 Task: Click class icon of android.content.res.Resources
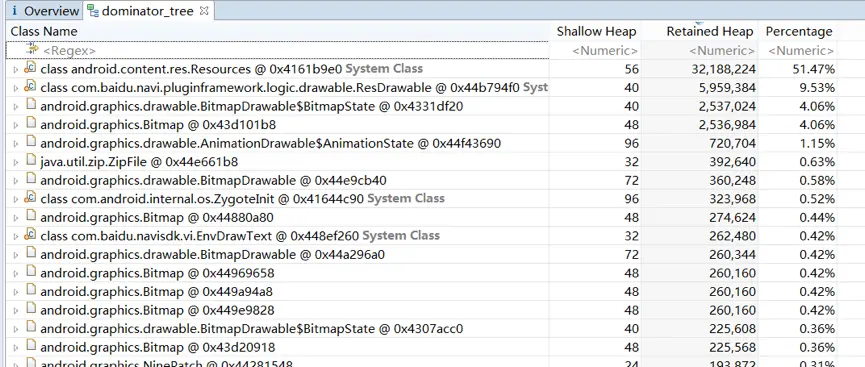pos(30,68)
